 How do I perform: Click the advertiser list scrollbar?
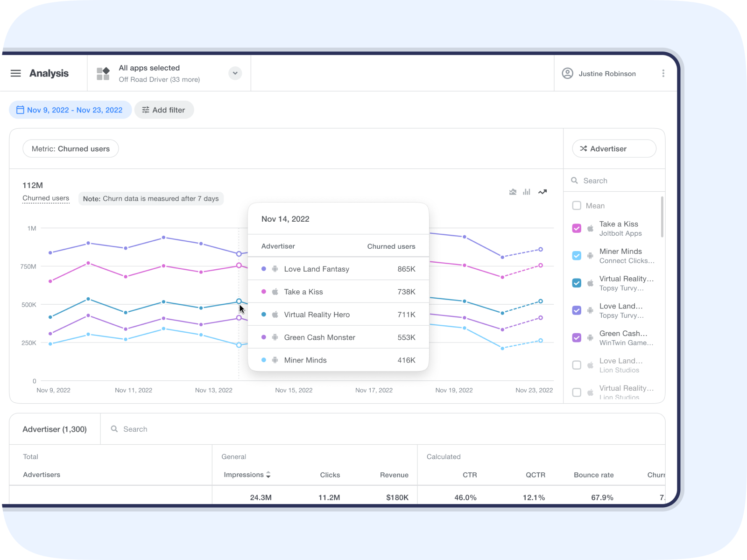tap(662, 217)
